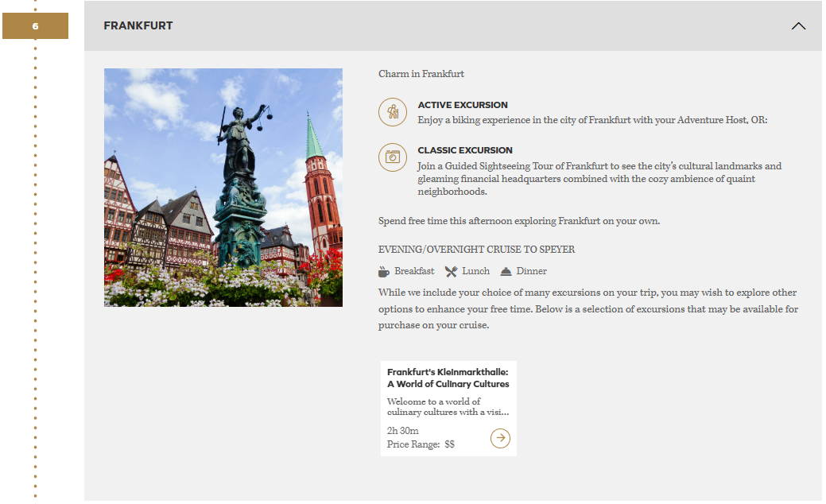Click the Dinner cloche icon
Viewport: 826px width, 504px height.
(506, 272)
